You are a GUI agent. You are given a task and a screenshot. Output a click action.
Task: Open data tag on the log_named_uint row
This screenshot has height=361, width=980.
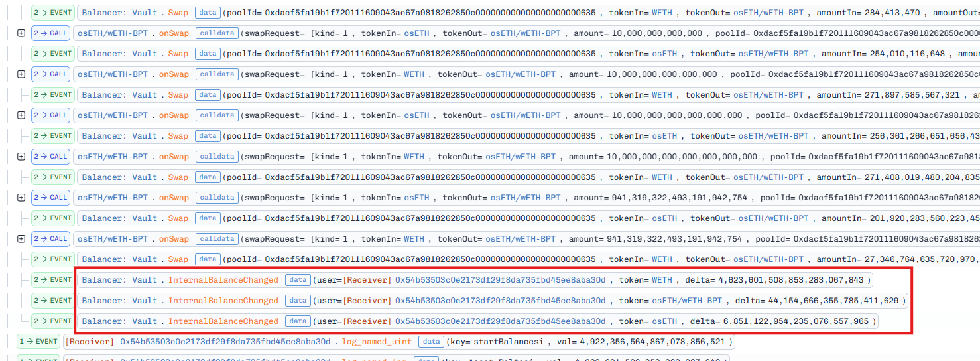coord(431,342)
